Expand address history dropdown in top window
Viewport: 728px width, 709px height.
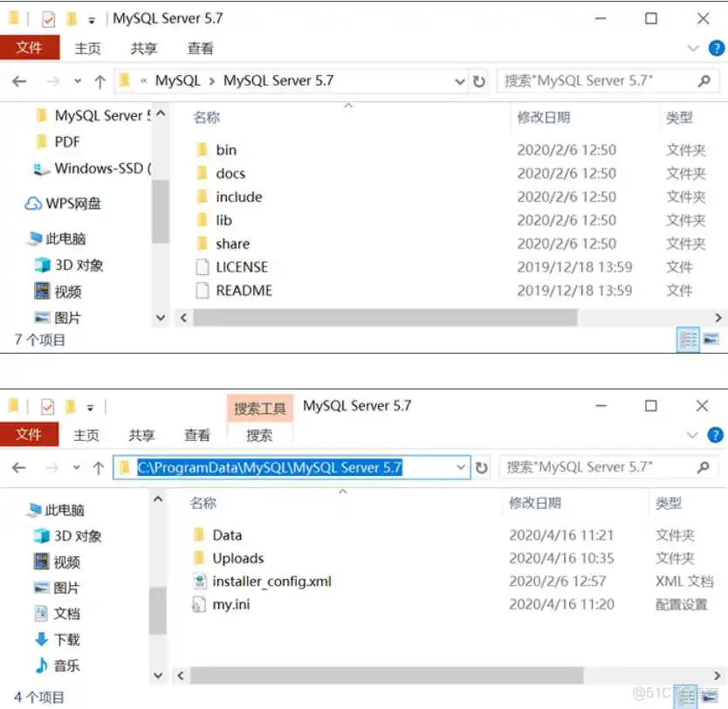460,82
